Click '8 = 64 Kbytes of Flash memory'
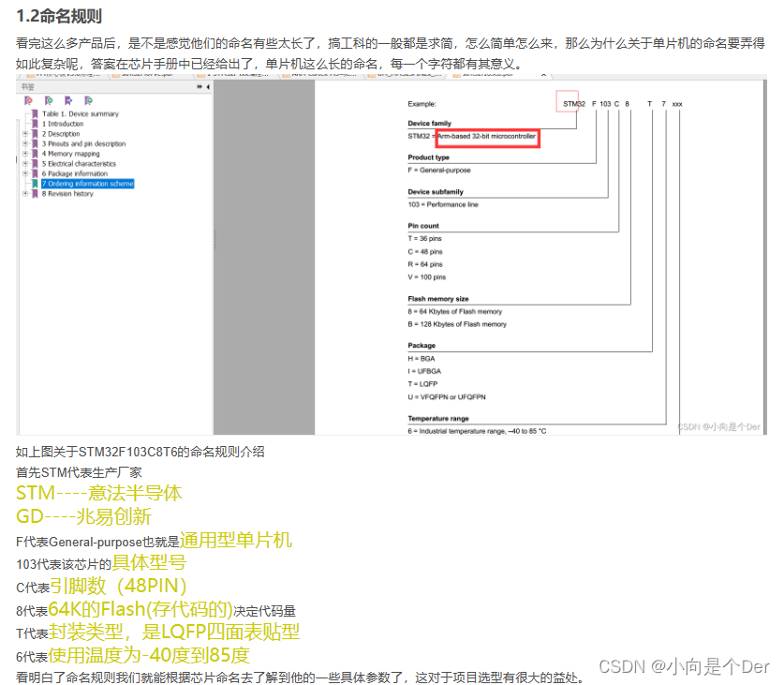This screenshot has height=685, width=784. point(455,312)
